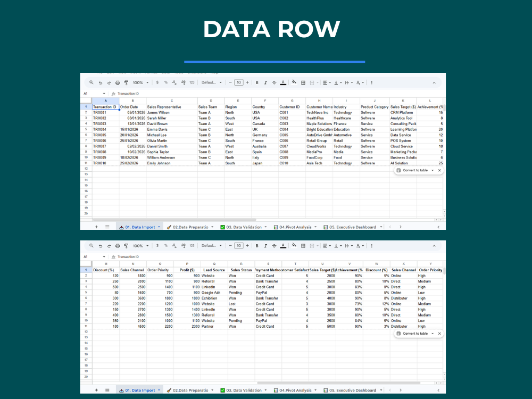Toggle italic in the upper sheet toolbar

coord(265,82)
